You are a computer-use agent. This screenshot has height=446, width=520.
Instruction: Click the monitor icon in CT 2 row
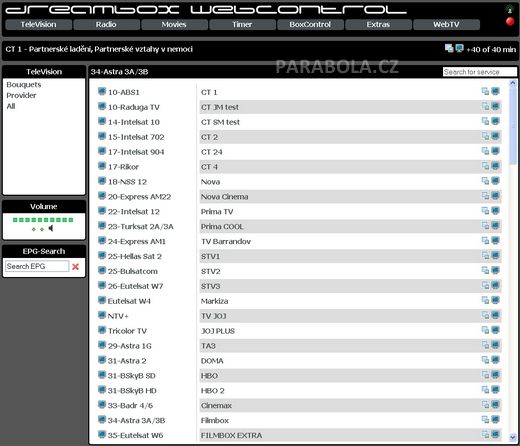tap(495, 136)
